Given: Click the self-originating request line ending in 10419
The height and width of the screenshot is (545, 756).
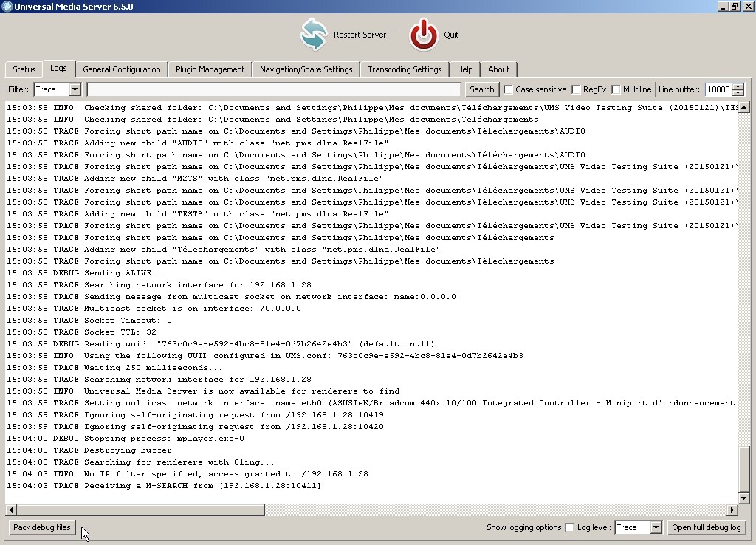Looking at the screenshot, I should click(195, 415).
